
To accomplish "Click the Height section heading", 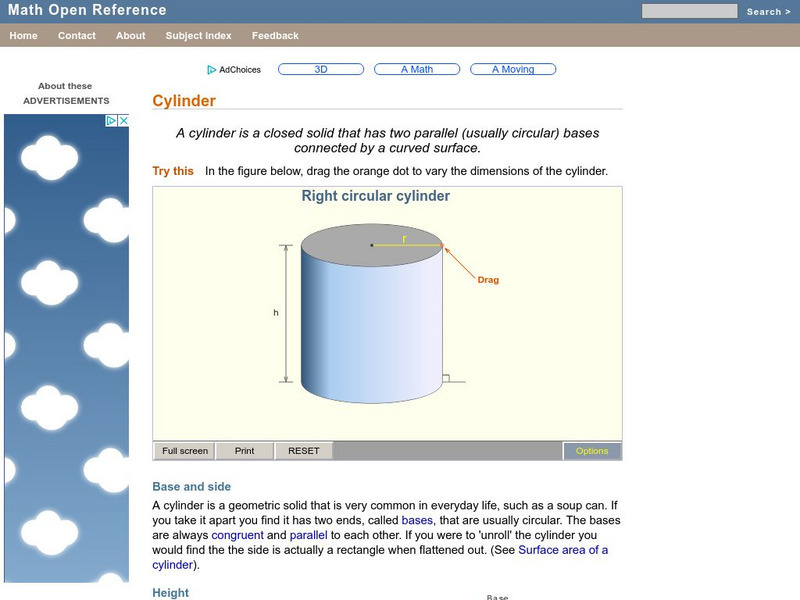I will (x=170, y=593).
